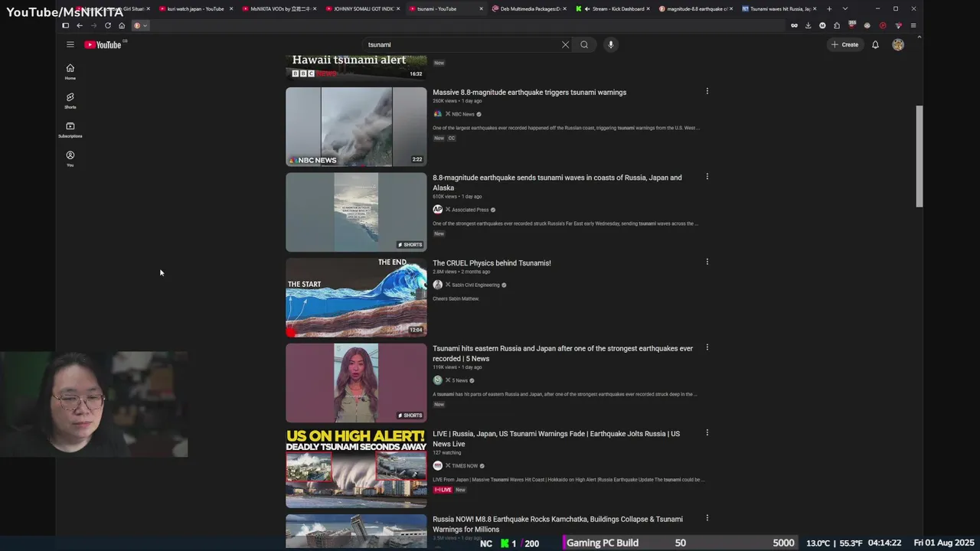980x551 pixels.
Task: Open the browser sidebar panel icon
Action: click(65, 25)
